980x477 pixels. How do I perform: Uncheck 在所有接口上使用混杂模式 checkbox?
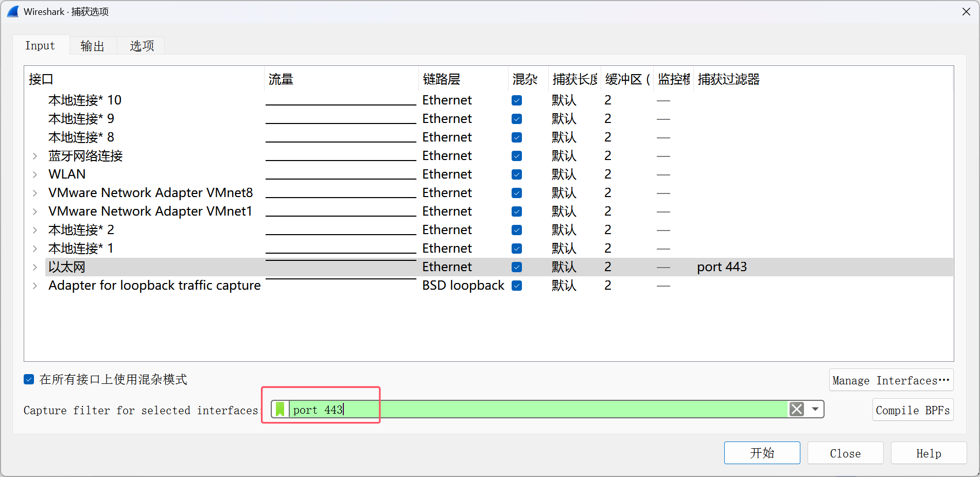coord(29,380)
